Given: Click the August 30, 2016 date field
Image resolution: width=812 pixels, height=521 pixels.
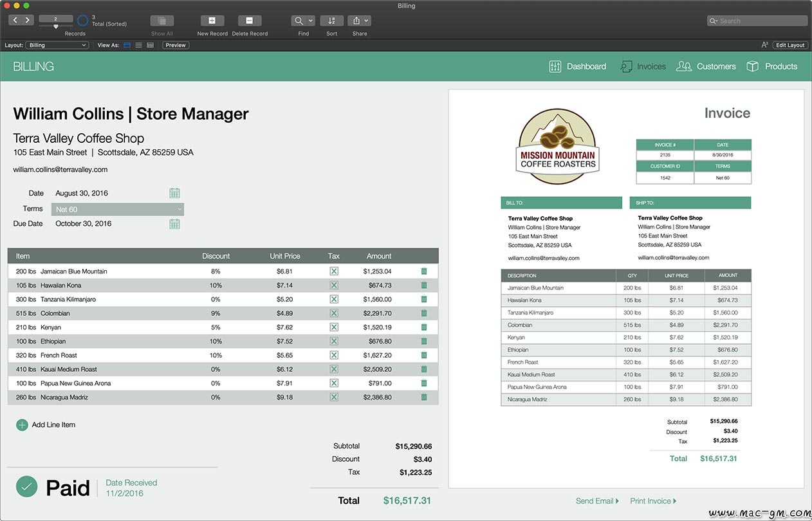Looking at the screenshot, I should point(82,193).
